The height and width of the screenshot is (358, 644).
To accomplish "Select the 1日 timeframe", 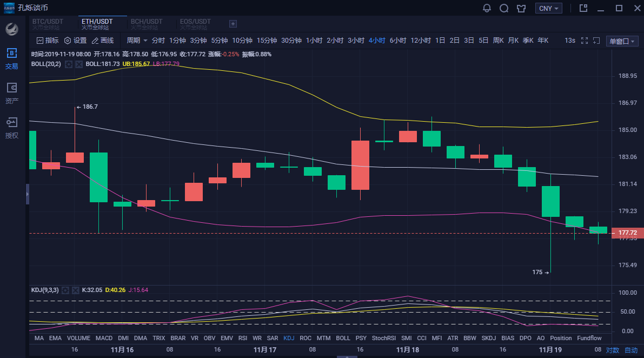I will tap(440, 40).
